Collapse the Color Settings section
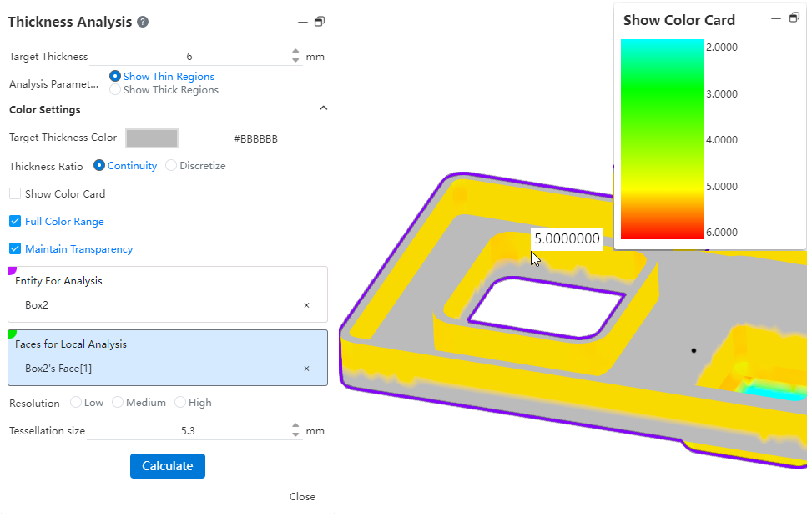The width and height of the screenshot is (807, 532). (323, 108)
